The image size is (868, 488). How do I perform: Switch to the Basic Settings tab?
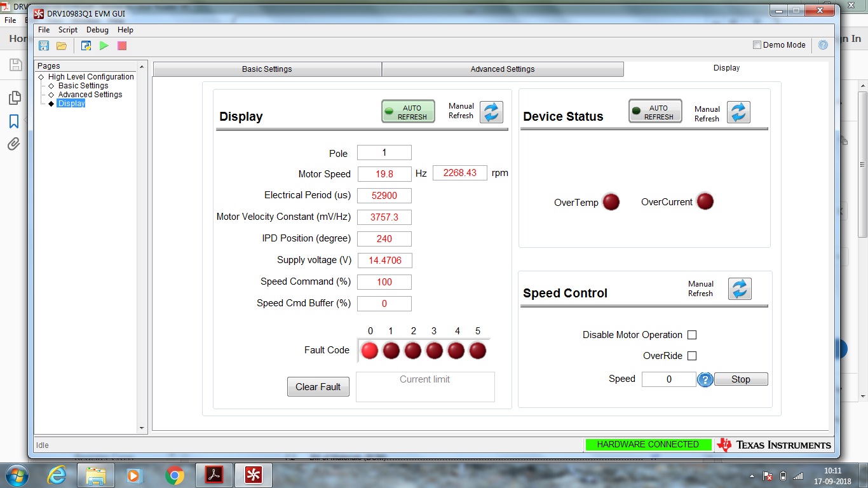[x=267, y=69]
